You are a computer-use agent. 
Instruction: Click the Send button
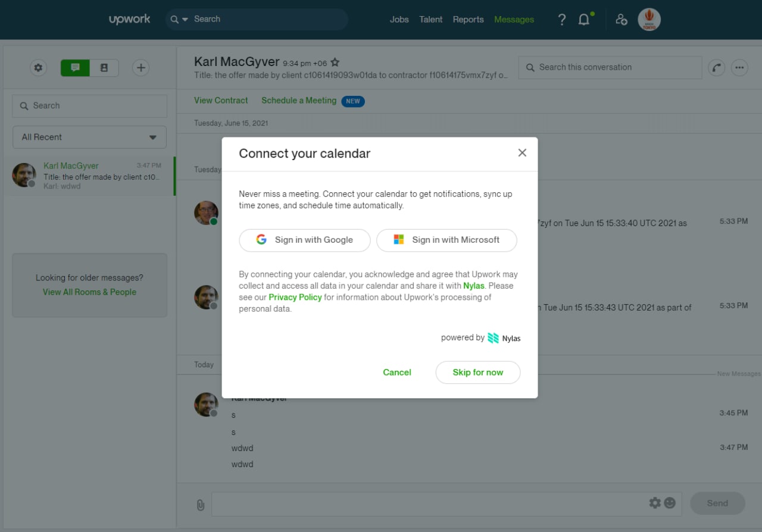pyautogui.click(x=717, y=503)
